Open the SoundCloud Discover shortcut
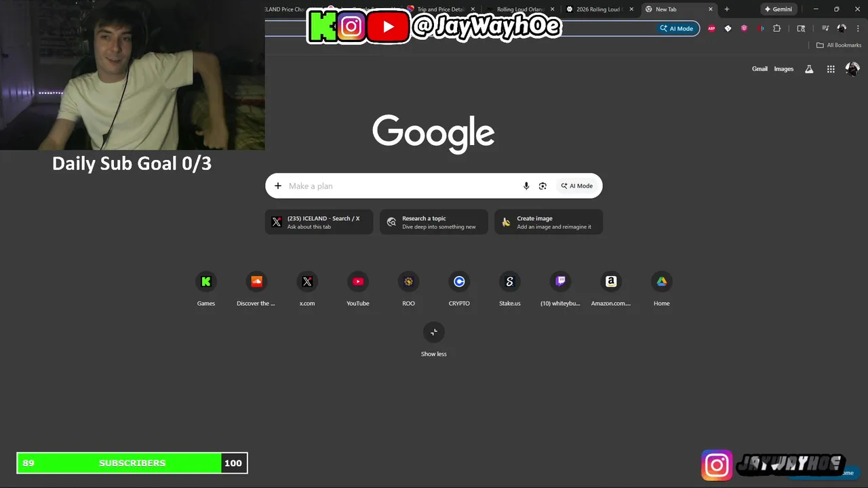This screenshot has height=488, width=868. click(x=256, y=289)
